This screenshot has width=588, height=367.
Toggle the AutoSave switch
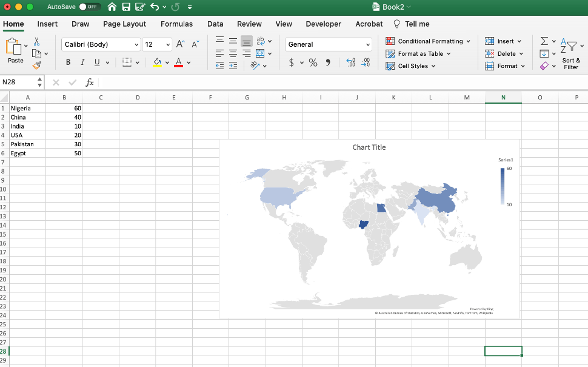[90, 7]
